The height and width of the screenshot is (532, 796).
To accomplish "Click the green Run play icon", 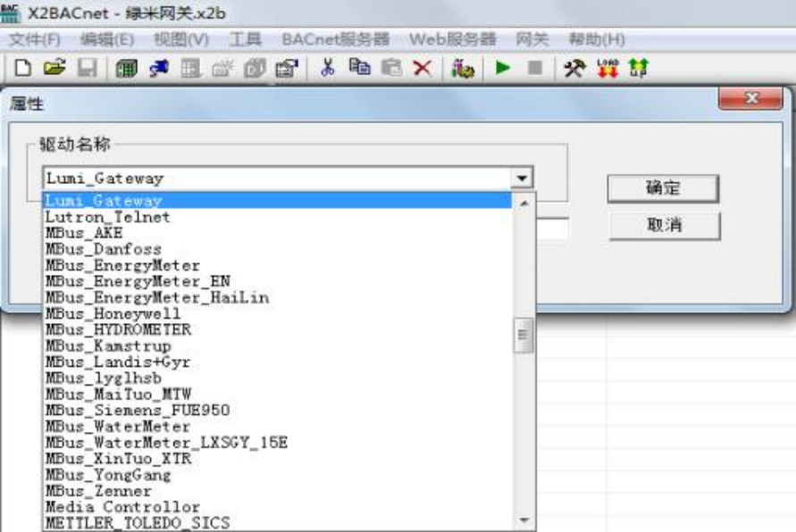I will tap(503, 68).
